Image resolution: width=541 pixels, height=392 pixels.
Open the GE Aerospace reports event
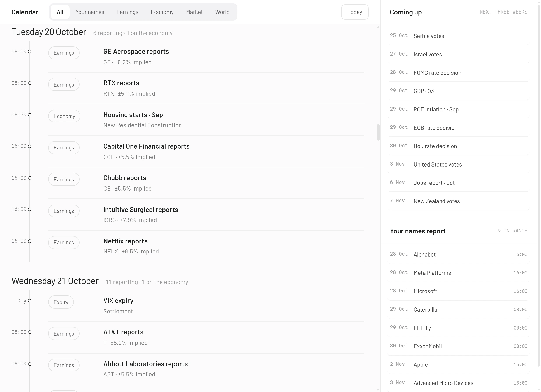coord(136,52)
